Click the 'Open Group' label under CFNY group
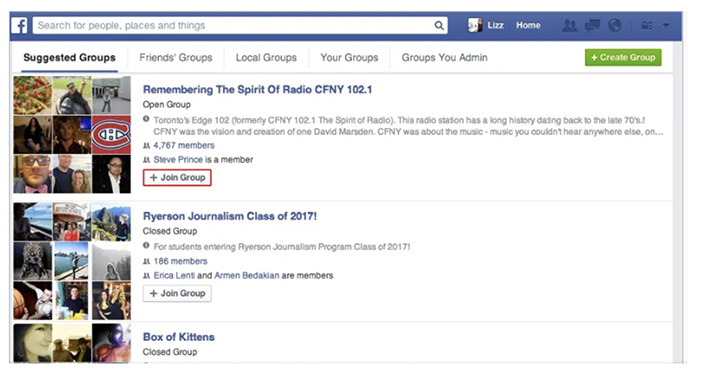The height and width of the screenshot is (380, 706). point(167,104)
